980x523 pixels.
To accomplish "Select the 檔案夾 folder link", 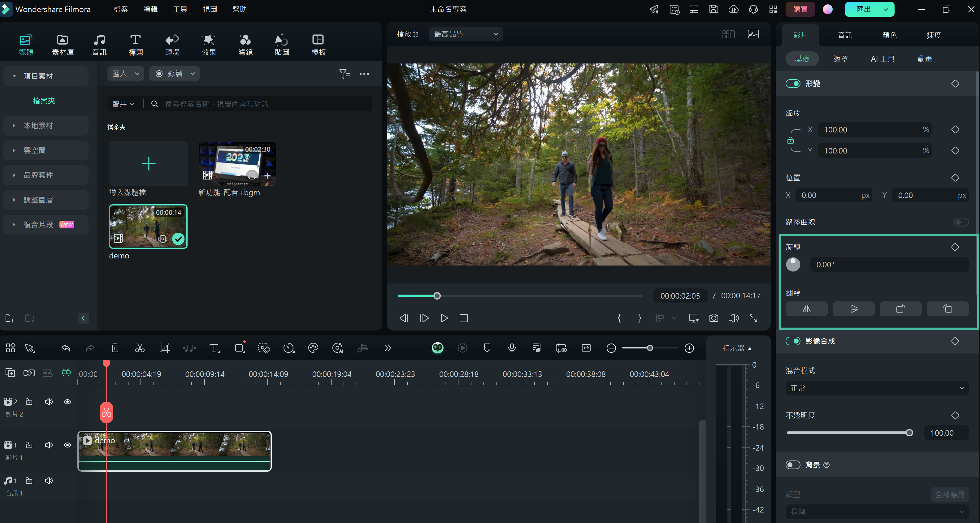I will [44, 101].
